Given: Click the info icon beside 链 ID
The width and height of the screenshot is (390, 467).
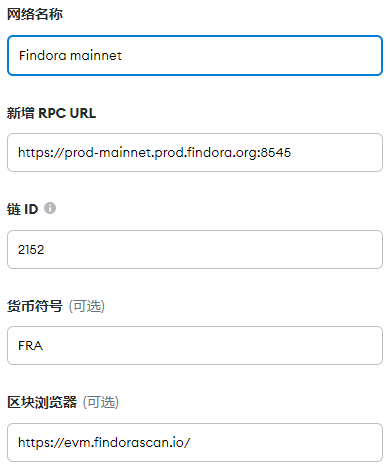Looking at the screenshot, I should pos(50,208).
